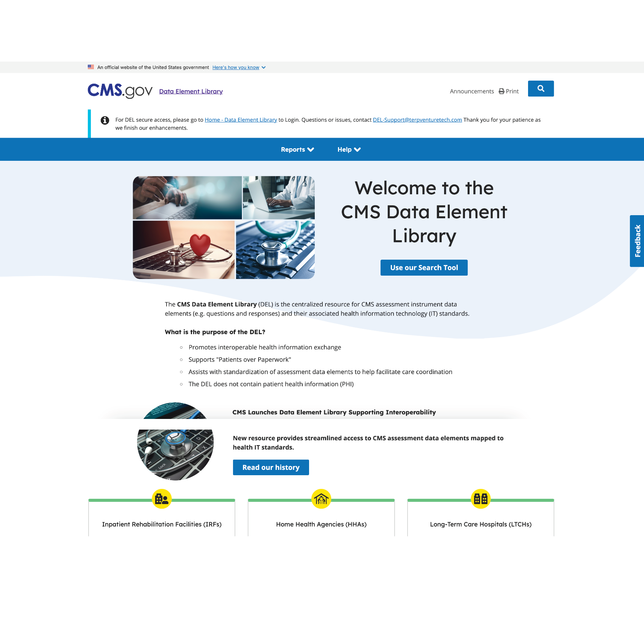Click the bullet about DEL not containing PHI

[x=271, y=384]
